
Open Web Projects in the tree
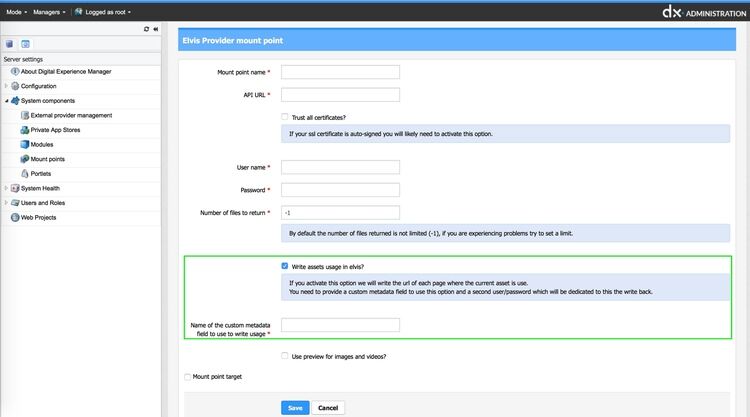(x=38, y=217)
